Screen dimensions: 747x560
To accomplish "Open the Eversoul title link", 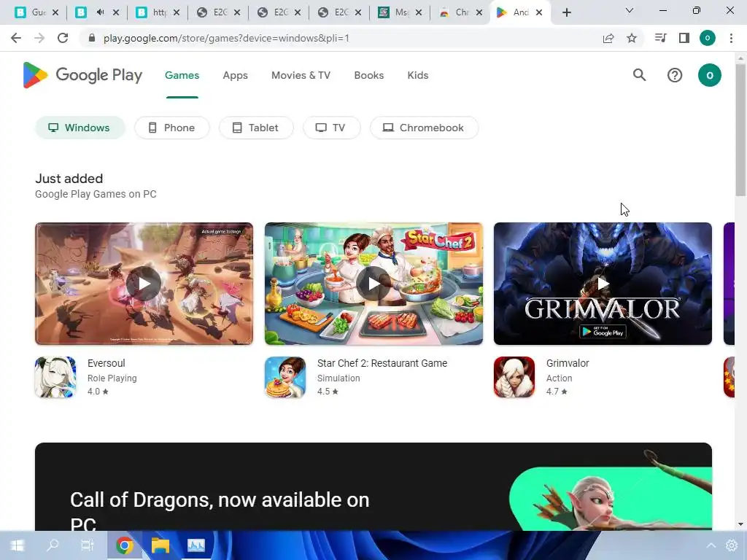I will (x=107, y=363).
